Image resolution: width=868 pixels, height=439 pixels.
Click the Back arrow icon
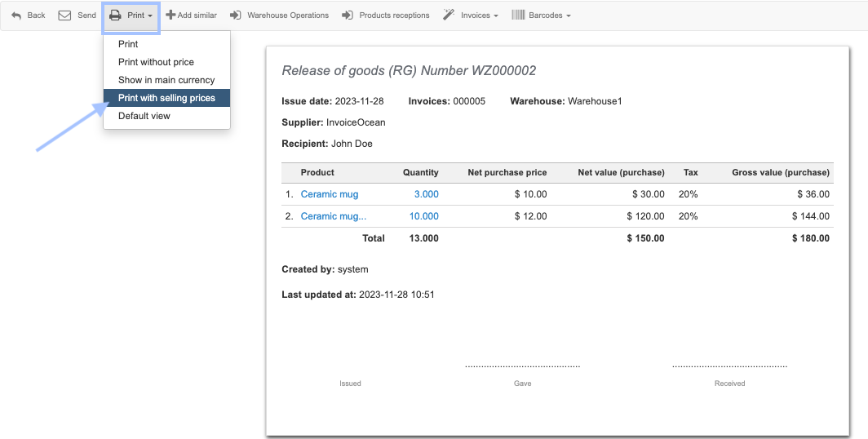pos(16,16)
